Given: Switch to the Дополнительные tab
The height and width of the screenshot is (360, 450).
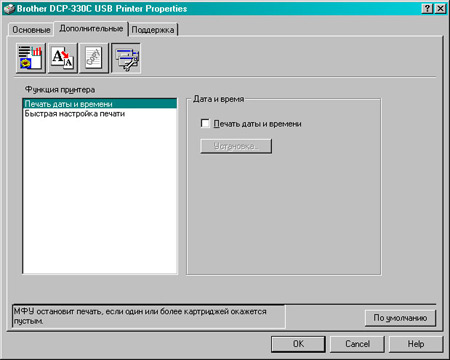Looking at the screenshot, I should tap(91, 29).
